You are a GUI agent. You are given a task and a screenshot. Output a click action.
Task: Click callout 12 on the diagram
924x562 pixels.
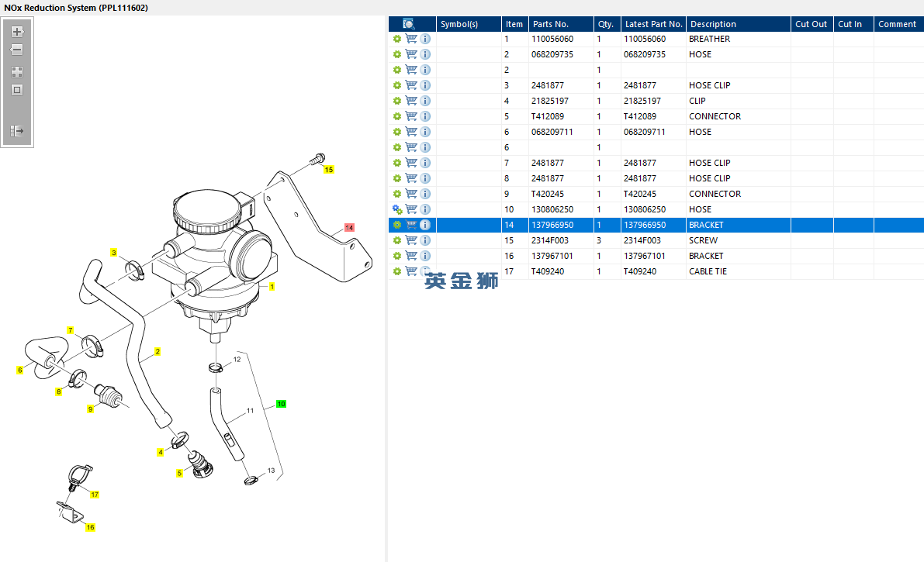[237, 360]
